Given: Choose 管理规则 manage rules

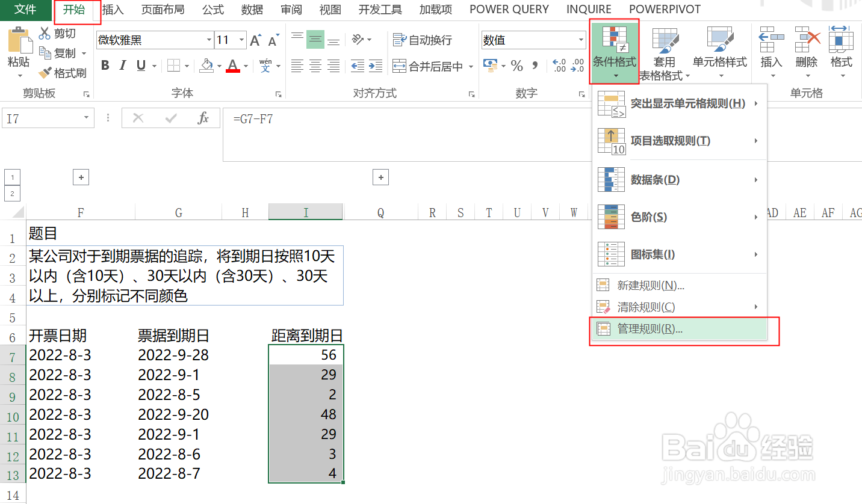Looking at the screenshot, I should click(x=679, y=329).
